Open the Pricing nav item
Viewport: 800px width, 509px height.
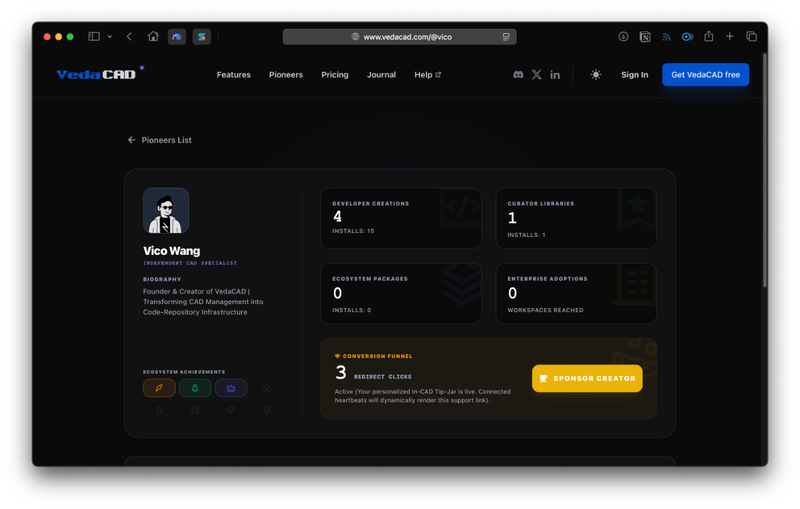click(335, 74)
